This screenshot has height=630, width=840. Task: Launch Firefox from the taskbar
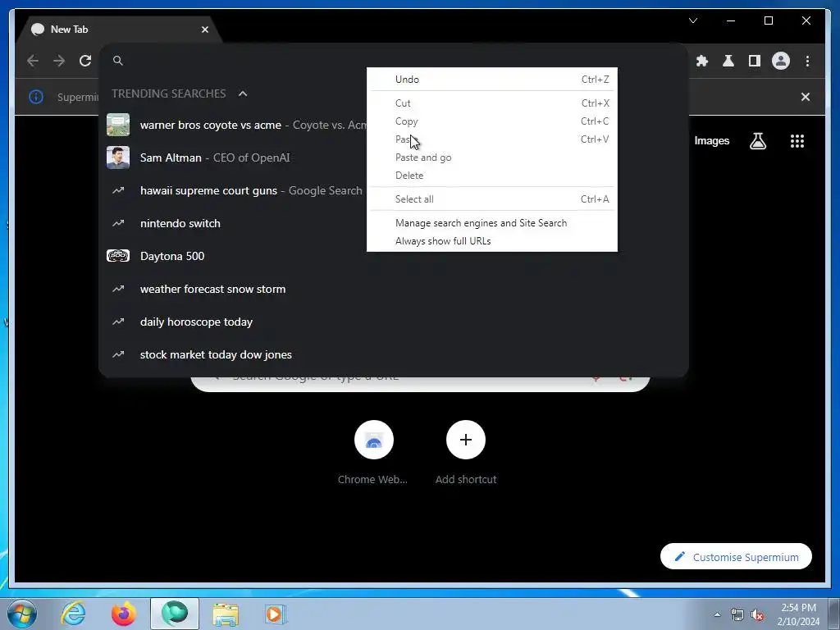click(x=123, y=614)
